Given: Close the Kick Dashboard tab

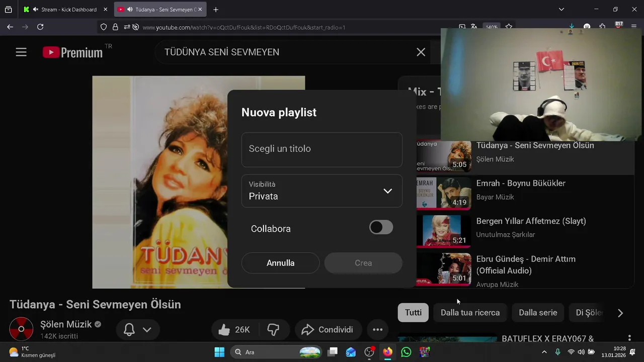Looking at the screenshot, I should 105,10.
